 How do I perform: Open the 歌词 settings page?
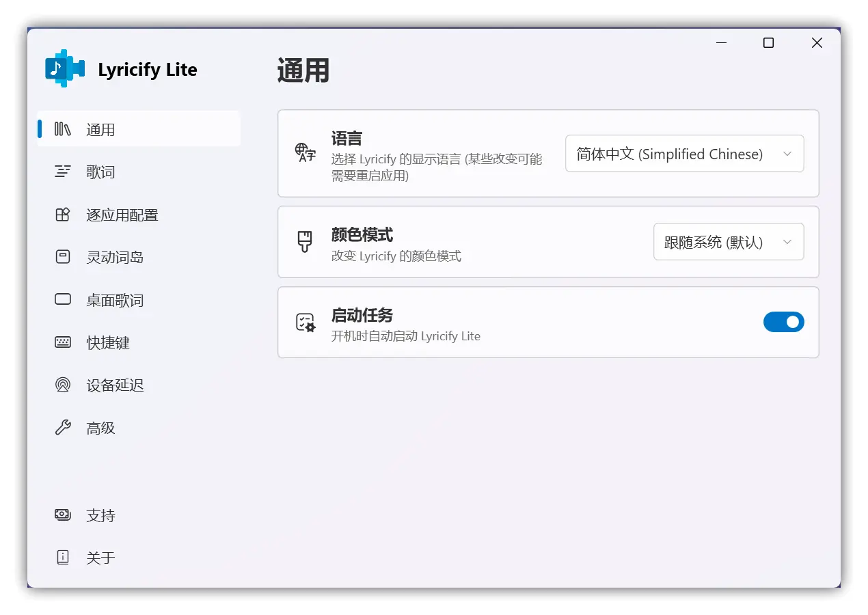point(139,172)
